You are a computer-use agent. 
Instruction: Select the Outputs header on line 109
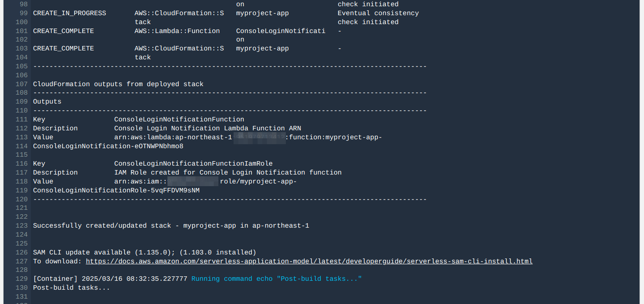point(47,101)
